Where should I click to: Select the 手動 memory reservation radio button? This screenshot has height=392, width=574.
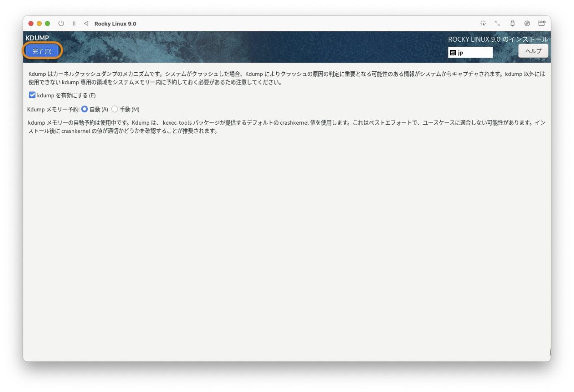115,109
